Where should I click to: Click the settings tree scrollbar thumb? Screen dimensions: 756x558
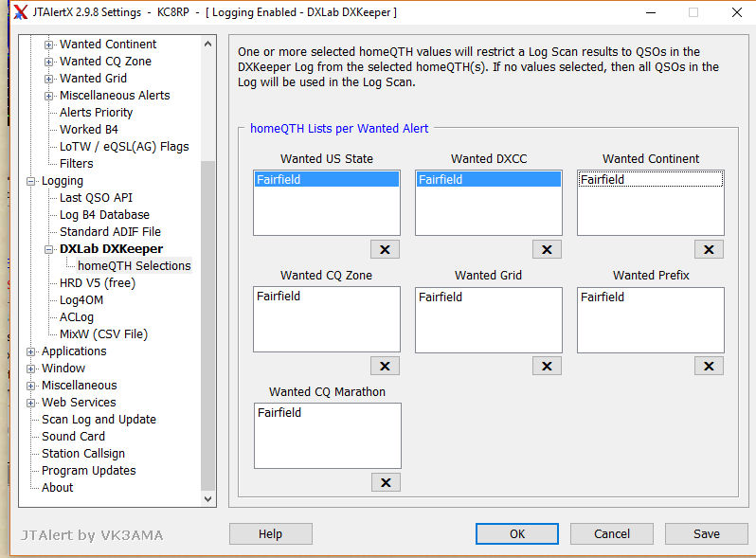(207, 325)
